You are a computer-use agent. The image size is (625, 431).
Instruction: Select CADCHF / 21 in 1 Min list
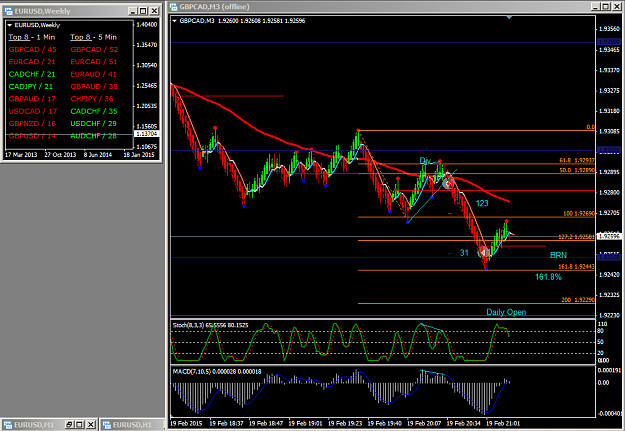coord(32,74)
